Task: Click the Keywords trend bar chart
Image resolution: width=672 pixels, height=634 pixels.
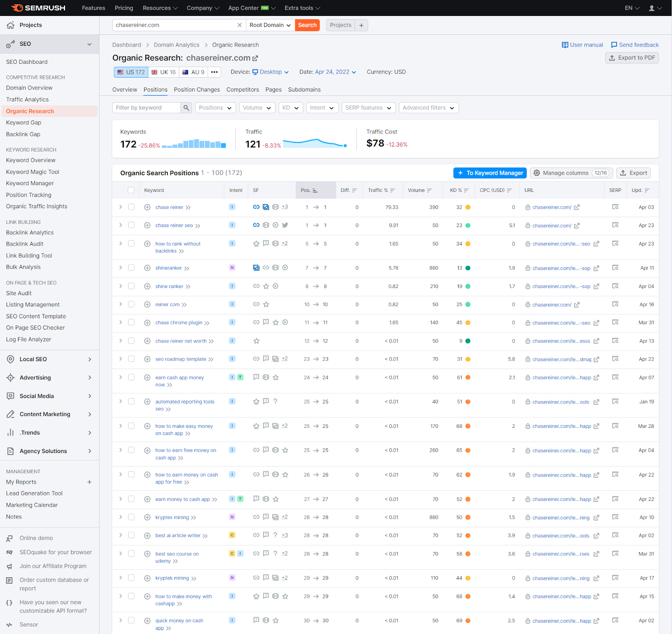Action: click(194, 144)
